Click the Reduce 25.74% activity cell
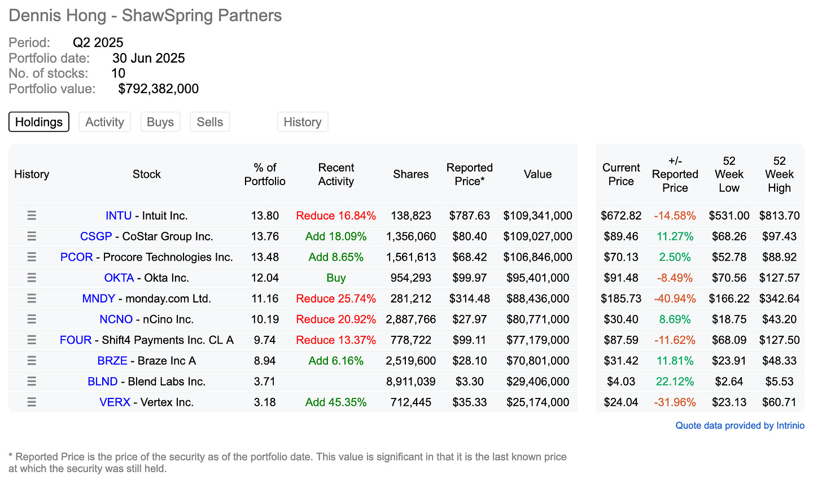Image resolution: width=822 pixels, height=504 pixels. (336, 299)
